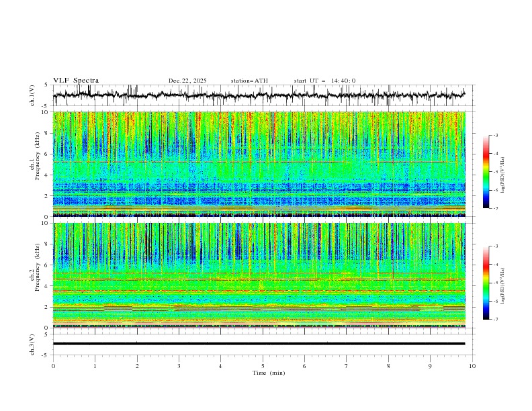Click the "-5" label on ch.2 color bar
This screenshot has width=532, height=411.
click(x=496, y=283)
